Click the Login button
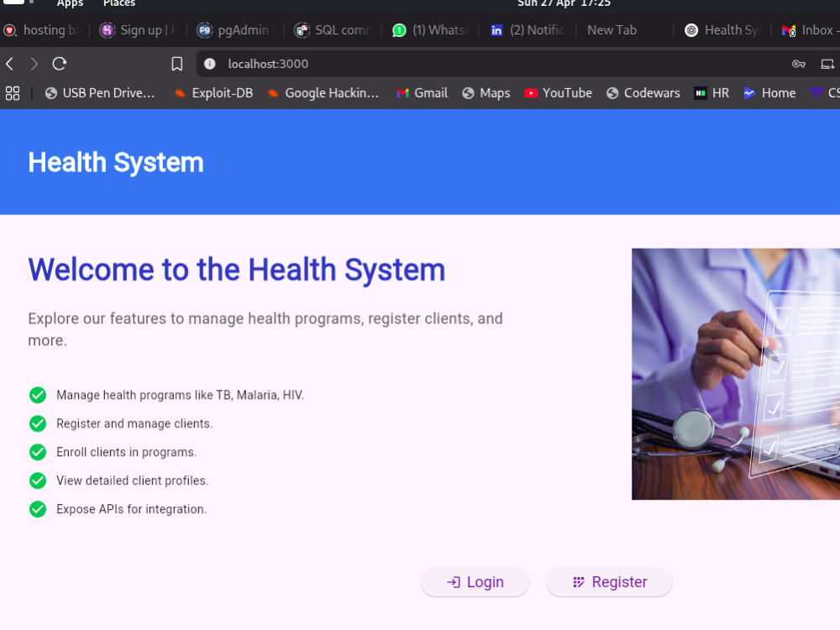 click(475, 582)
